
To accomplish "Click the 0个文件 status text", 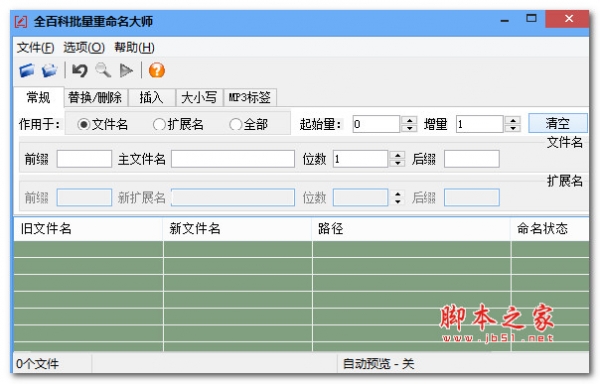I will pyautogui.click(x=38, y=363).
